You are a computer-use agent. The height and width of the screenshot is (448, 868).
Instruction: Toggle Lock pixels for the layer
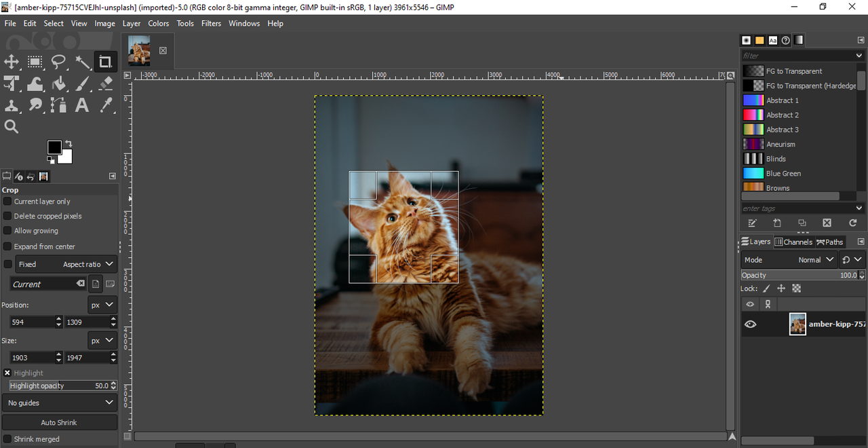coord(767,288)
